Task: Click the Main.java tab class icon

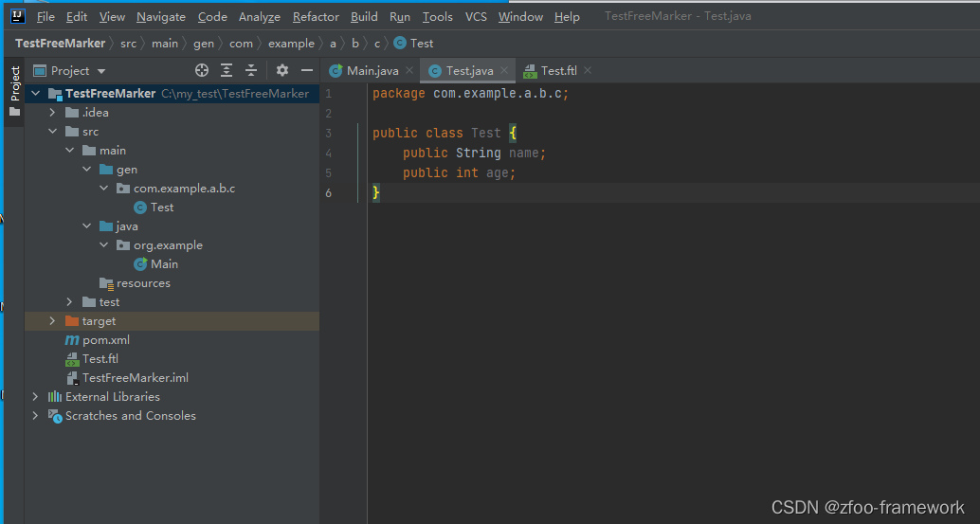Action: [x=336, y=70]
